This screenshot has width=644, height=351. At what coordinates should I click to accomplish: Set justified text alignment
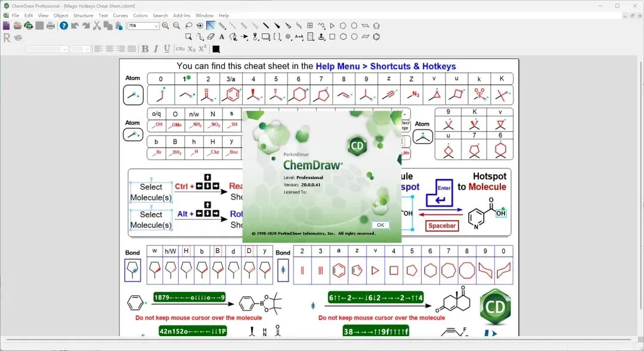[131, 49]
